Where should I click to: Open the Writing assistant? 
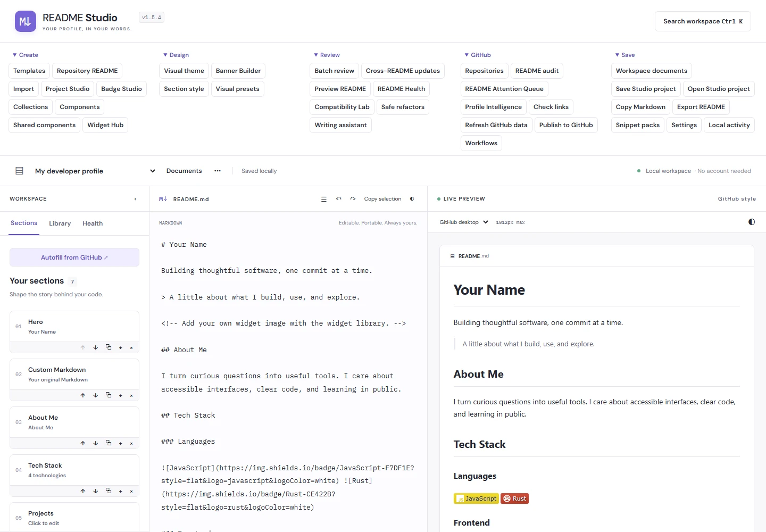pos(340,125)
